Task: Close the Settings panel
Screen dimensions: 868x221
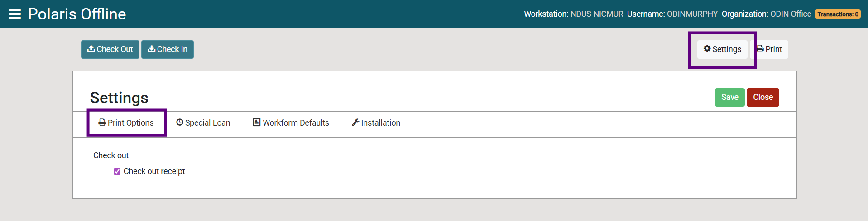Action: tap(762, 97)
